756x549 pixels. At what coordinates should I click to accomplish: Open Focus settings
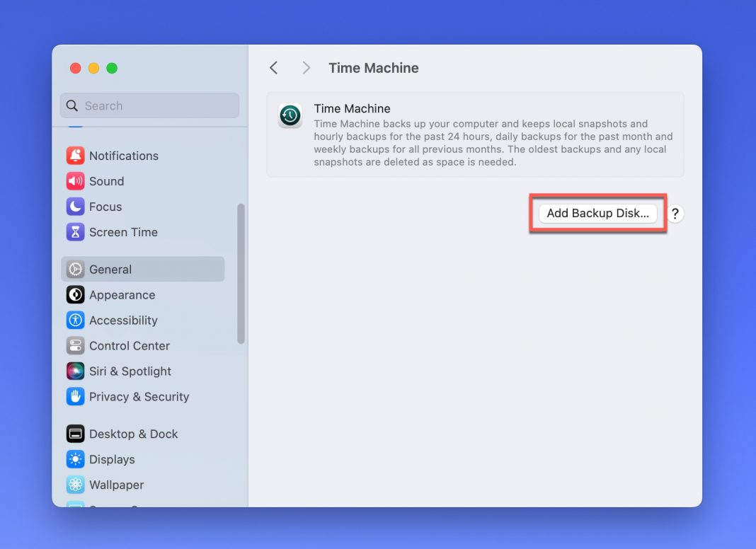click(x=104, y=207)
